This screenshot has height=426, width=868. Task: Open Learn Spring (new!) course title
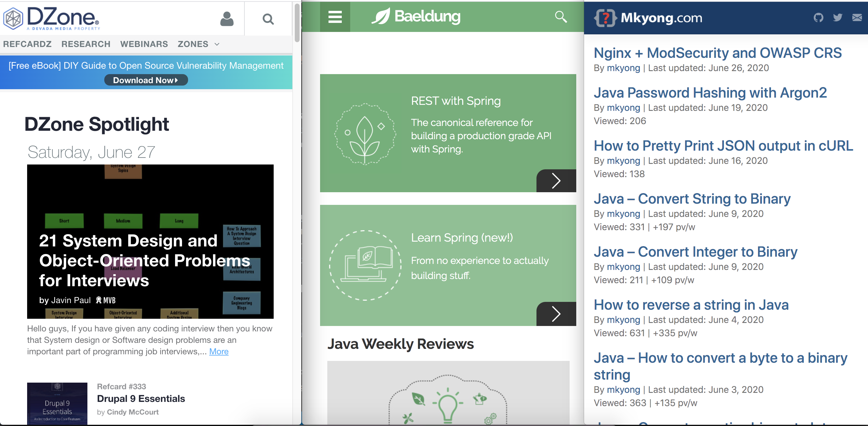(462, 238)
